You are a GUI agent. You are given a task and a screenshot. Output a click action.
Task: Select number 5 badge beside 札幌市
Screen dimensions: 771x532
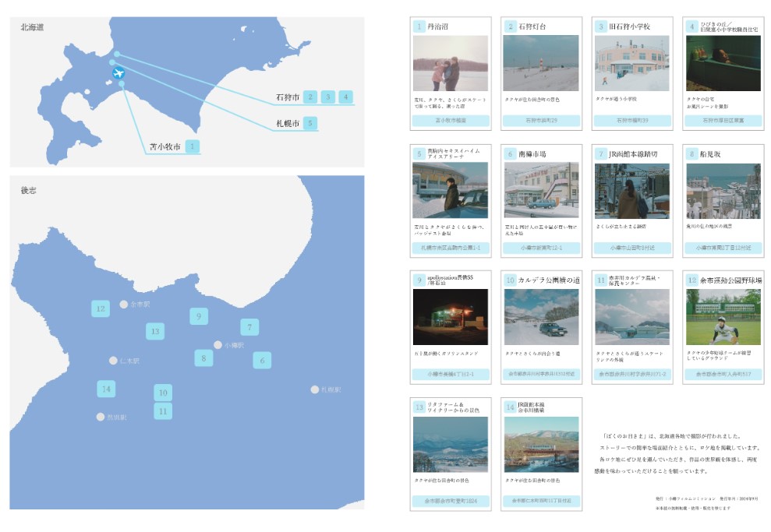pos(309,123)
